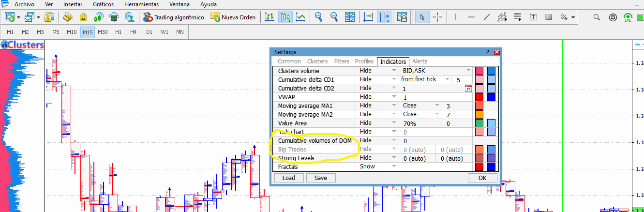Open the Herramientas menu

coord(141,4)
